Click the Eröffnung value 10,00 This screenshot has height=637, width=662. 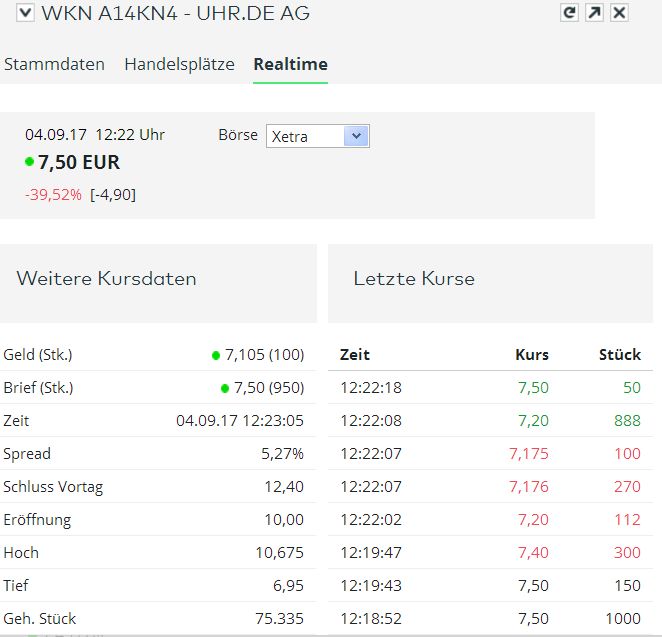284,520
